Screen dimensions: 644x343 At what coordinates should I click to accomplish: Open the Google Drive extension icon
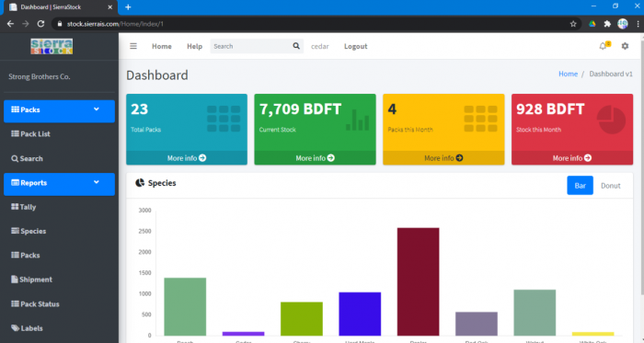click(x=592, y=24)
